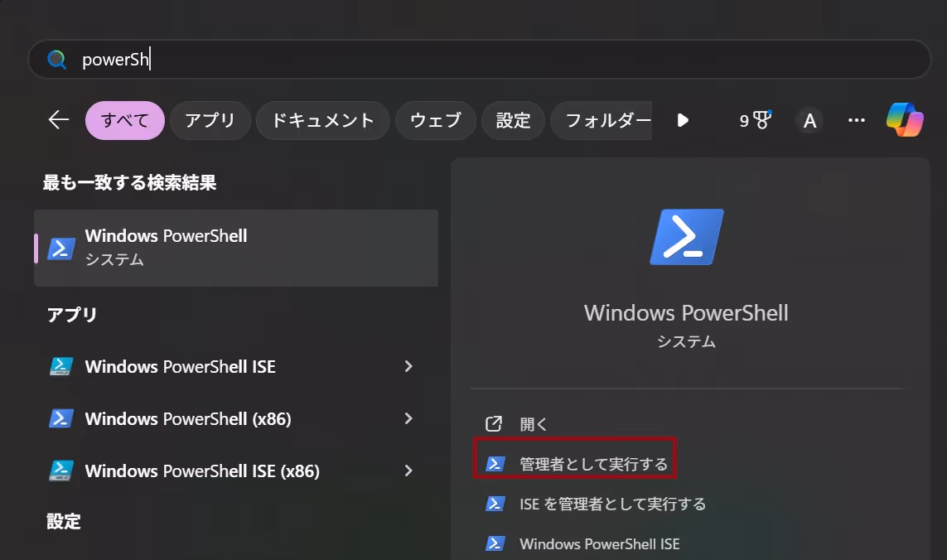This screenshot has height=560, width=947.
Task: Launch Copilot from the colorful icon
Action: coord(905,119)
